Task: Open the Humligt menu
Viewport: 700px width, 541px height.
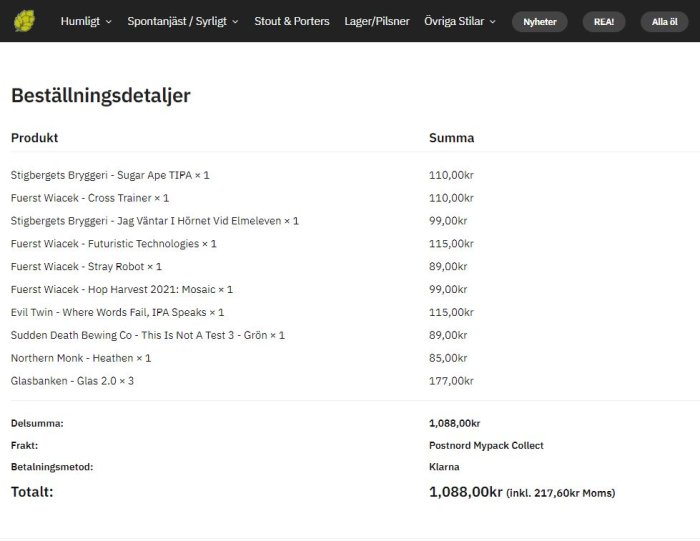Action: pos(80,21)
